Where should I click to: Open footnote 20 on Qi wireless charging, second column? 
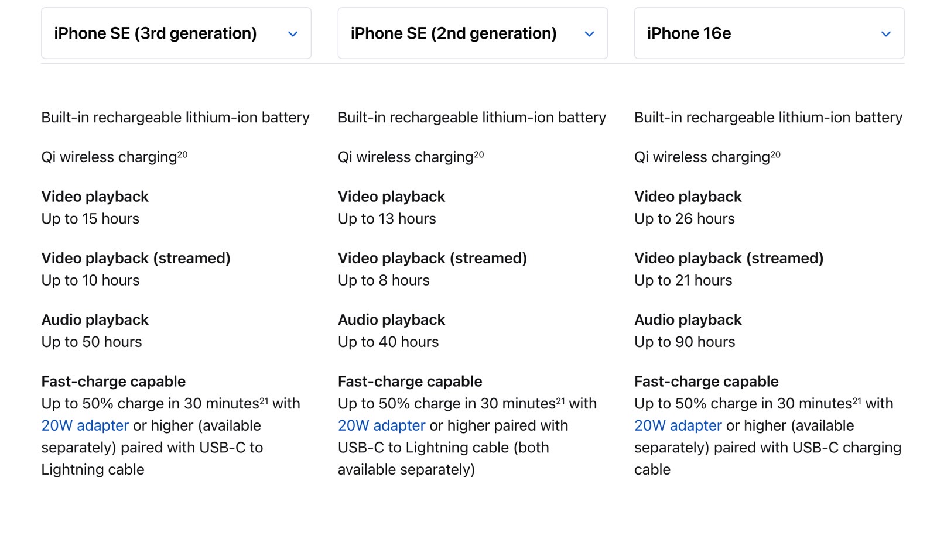coord(479,154)
